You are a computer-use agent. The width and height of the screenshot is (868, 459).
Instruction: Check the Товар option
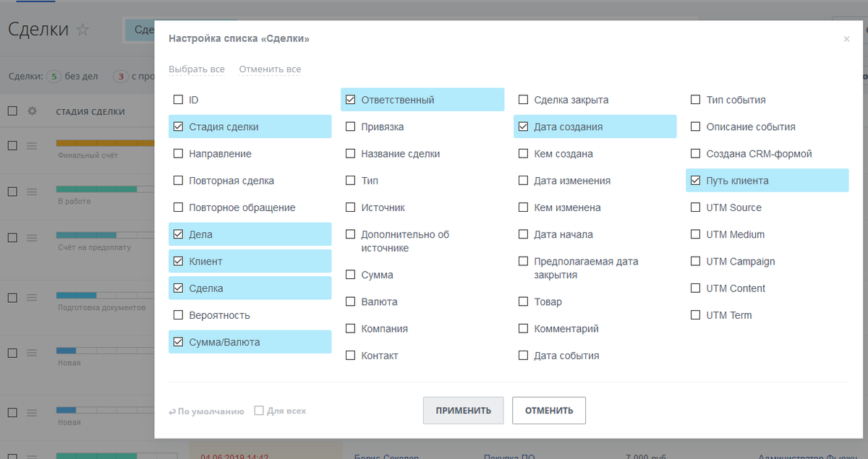point(522,301)
